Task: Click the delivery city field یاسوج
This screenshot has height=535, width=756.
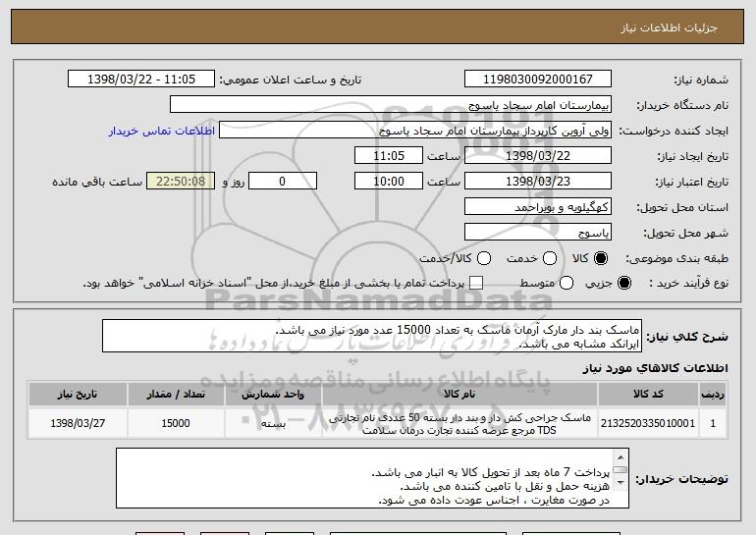Action: point(538,233)
